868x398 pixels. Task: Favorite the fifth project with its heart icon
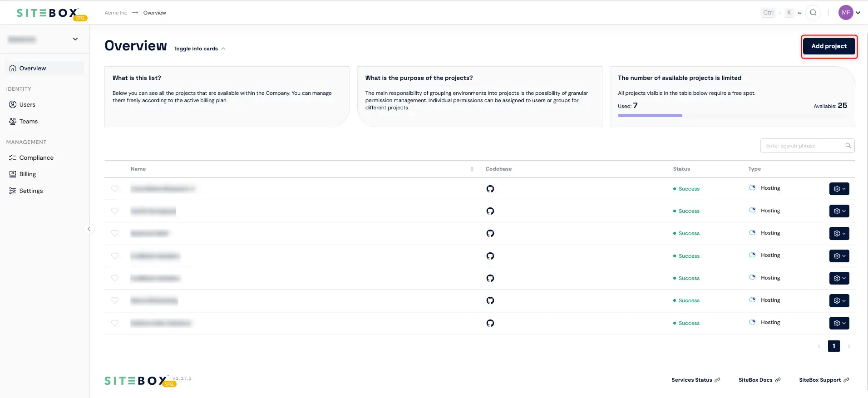(x=115, y=278)
